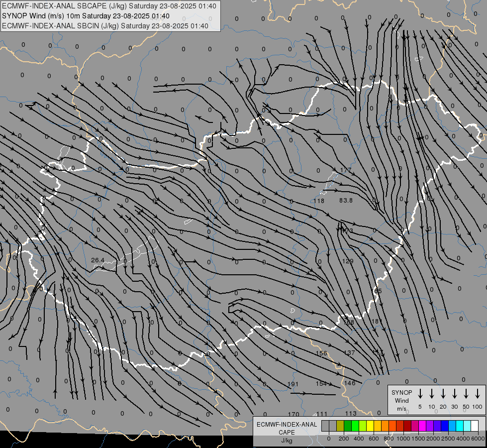Click the 800 tick label on colorbar
487x448 pixels.
(x=389, y=439)
